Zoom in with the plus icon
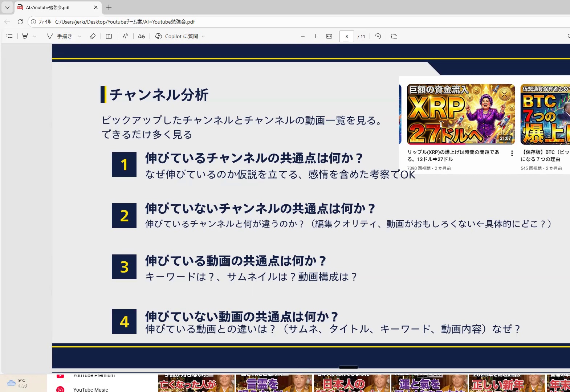Viewport: 570px width, 392px height. (316, 36)
